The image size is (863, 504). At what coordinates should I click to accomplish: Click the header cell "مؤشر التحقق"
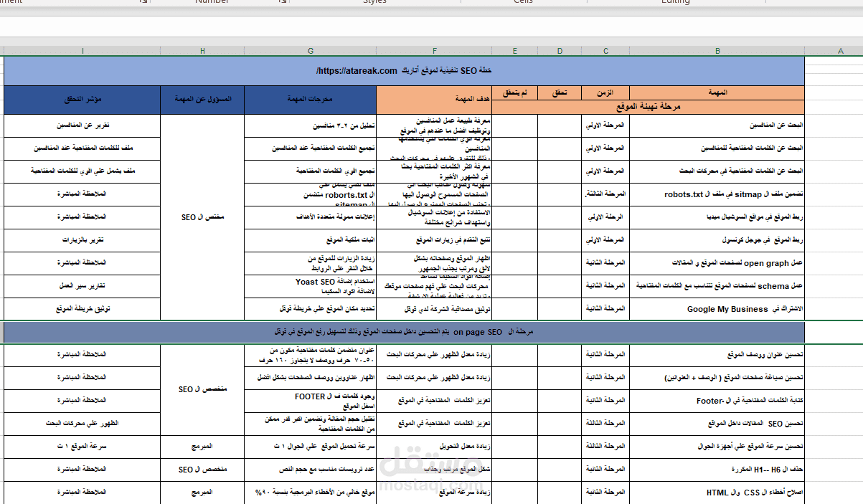point(82,100)
